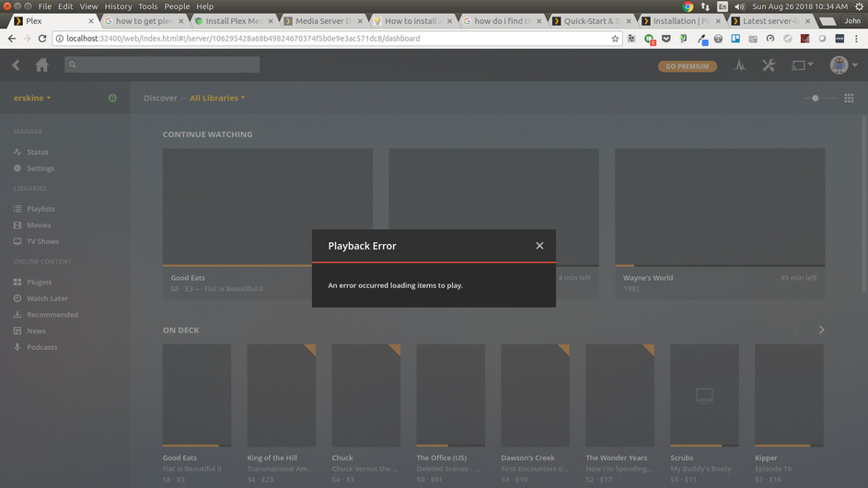Open King of the Hill poster
The image size is (868, 488).
(282, 396)
